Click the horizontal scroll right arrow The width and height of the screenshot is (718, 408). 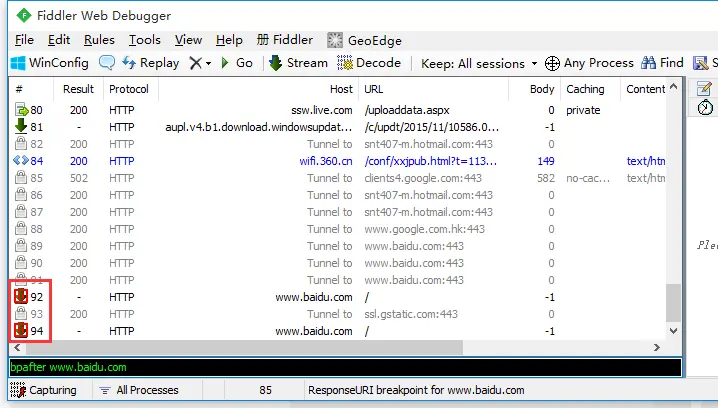click(x=657, y=348)
